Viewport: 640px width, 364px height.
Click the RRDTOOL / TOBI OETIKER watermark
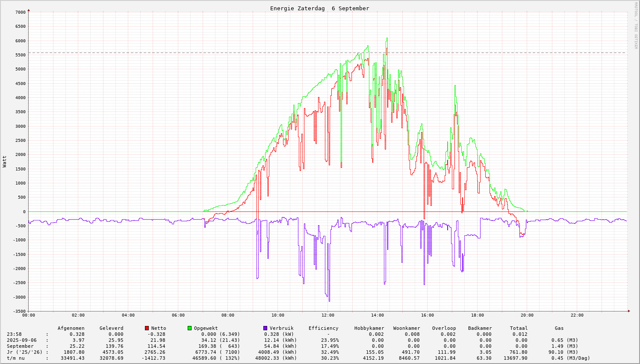coord(636,25)
